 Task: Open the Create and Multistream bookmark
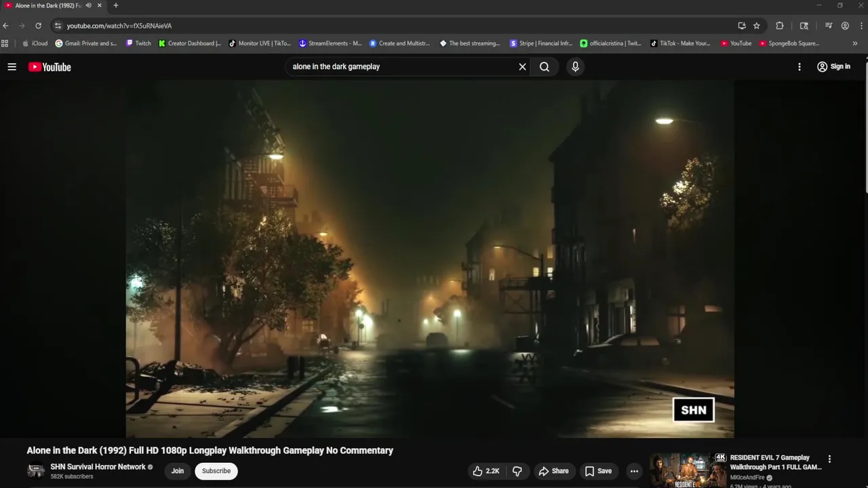400,43
